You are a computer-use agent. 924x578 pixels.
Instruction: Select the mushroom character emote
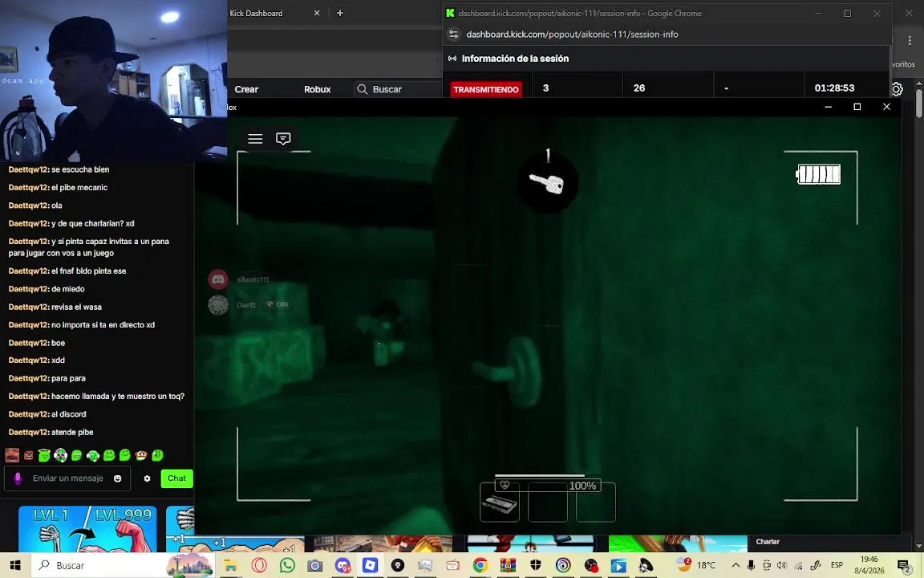click(141, 455)
